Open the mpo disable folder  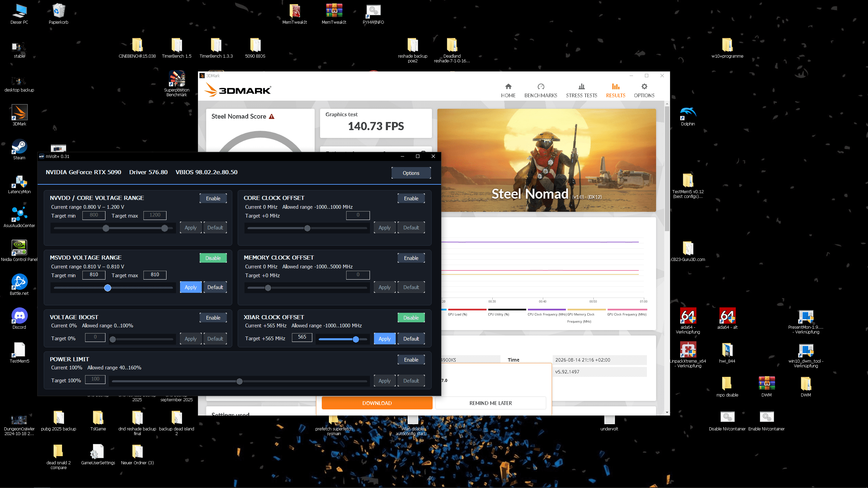727,387
